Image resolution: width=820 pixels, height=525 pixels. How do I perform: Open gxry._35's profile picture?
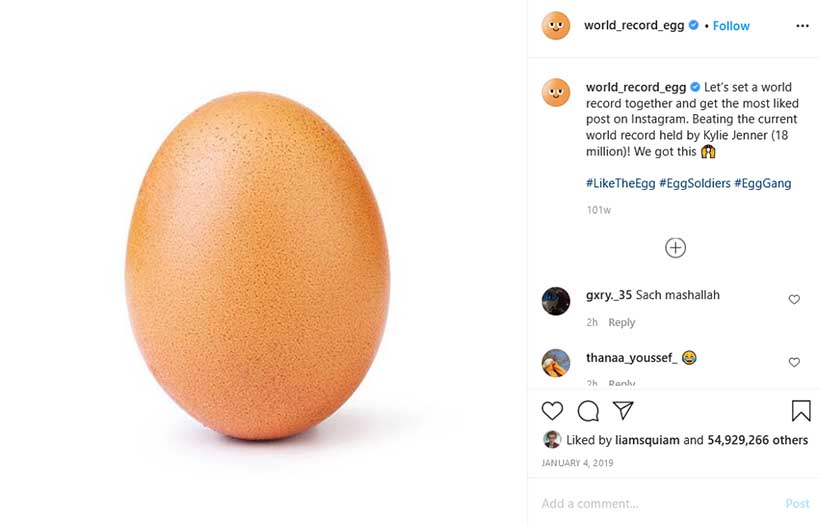tap(556, 300)
